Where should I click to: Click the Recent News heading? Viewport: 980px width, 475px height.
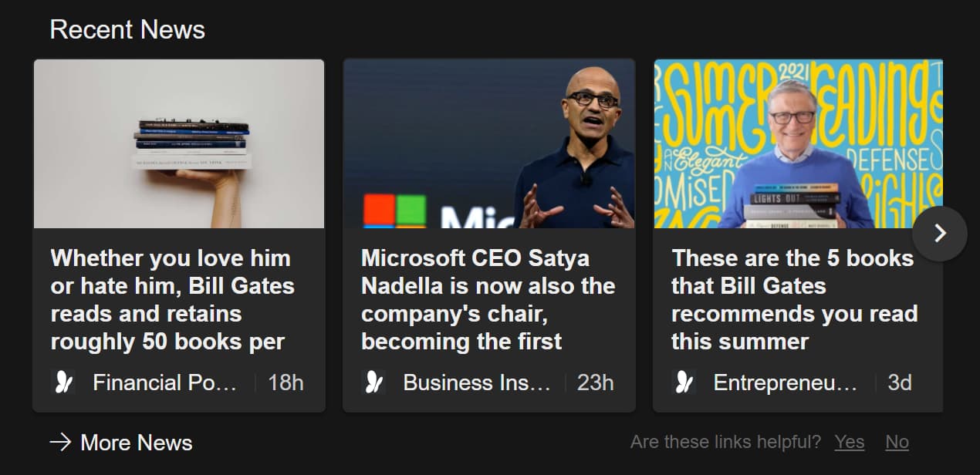point(127,30)
